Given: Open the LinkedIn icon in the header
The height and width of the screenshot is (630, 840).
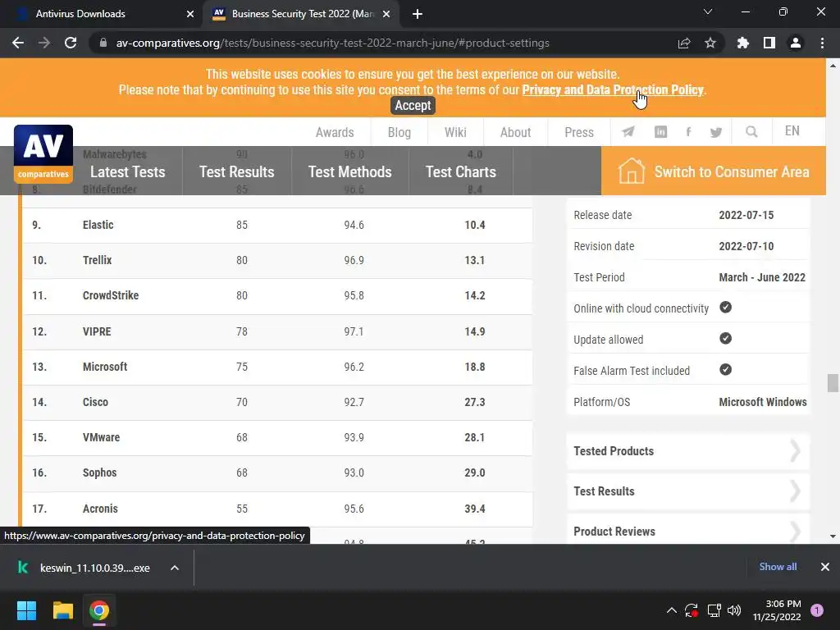Looking at the screenshot, I should tap(660, 132).
